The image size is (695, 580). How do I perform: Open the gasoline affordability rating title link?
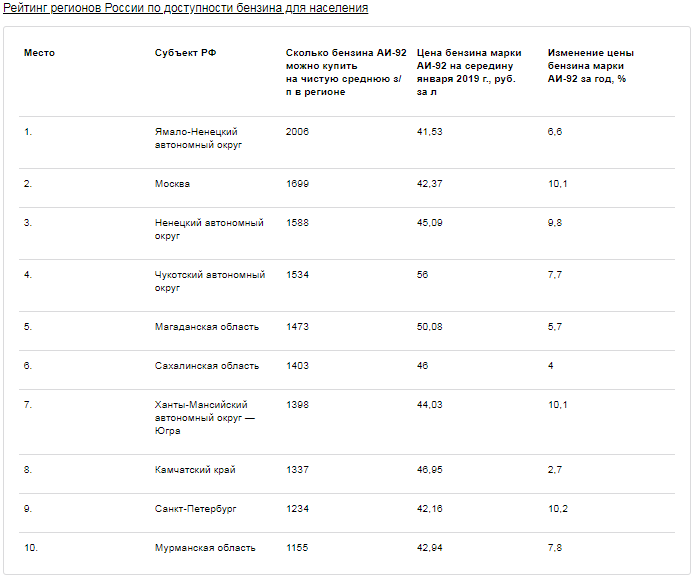[x=186, y=8]
